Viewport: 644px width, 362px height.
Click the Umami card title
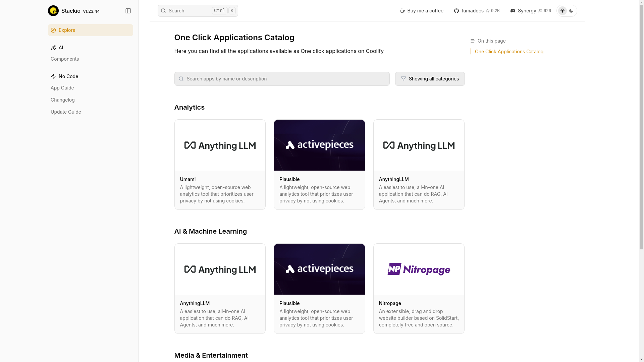tap(188, 179)
